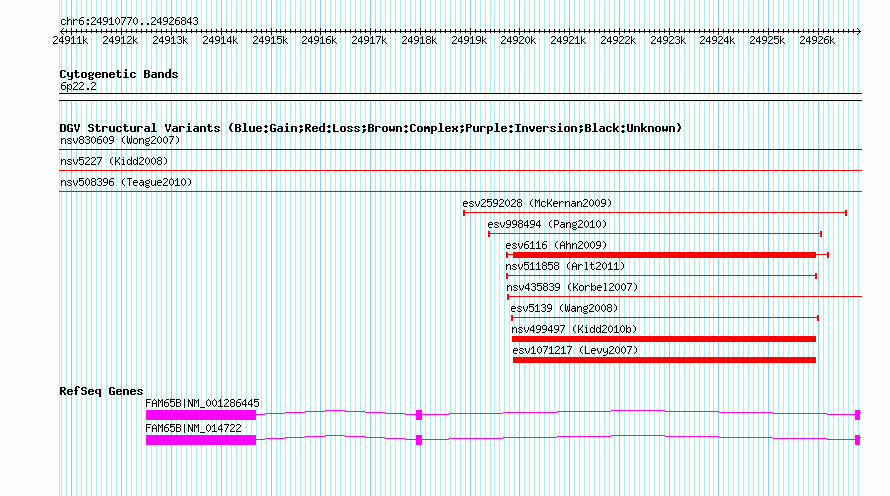Open the nsv508396 (Teague2010) variant label
890x496 pixels.
pyautogui.click(x=126, y=182)
